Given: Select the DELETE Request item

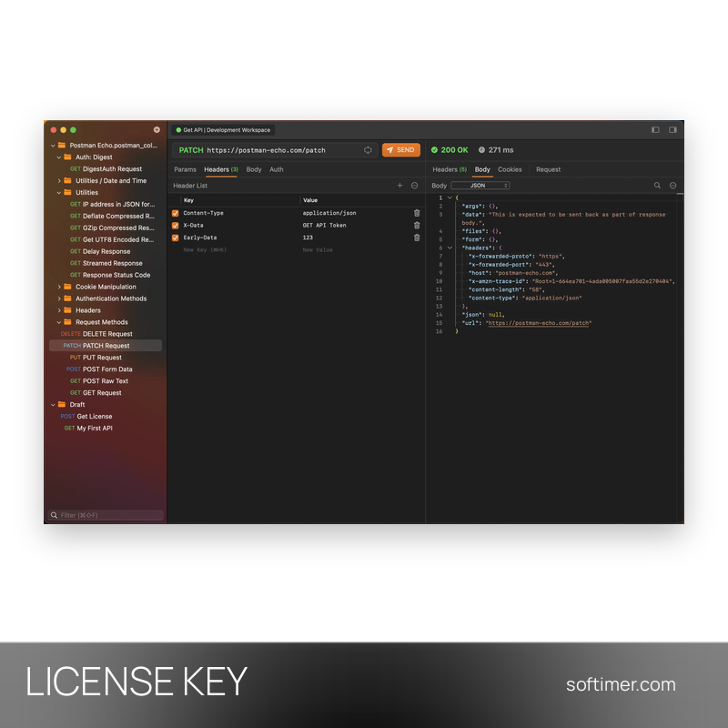Looking at the screenshot, I should (96, 334).
